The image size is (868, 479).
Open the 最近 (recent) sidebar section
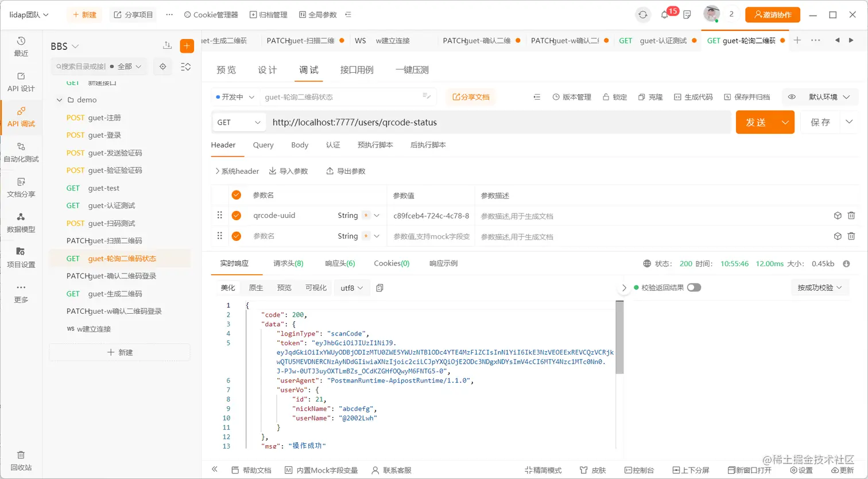coord(21,46)
